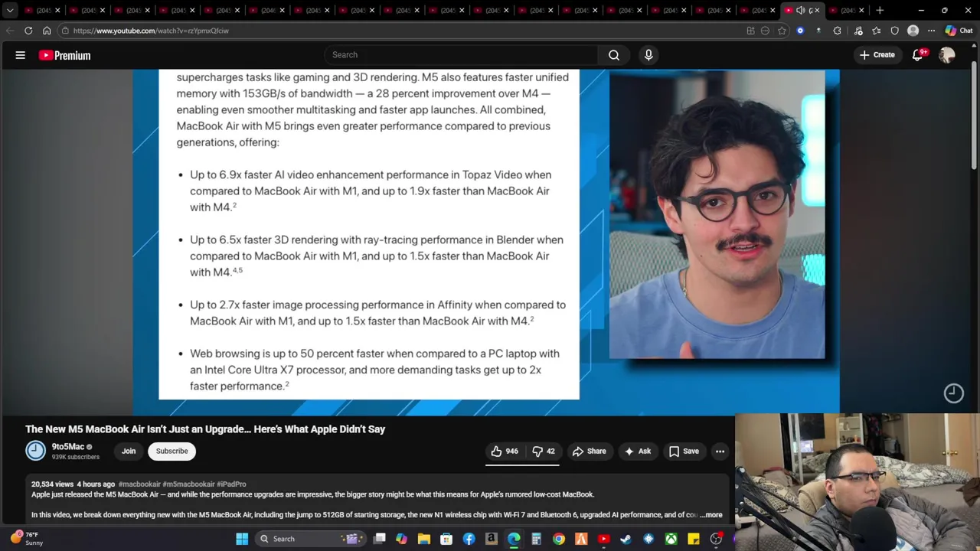Screen dimensions: 980x551
Task: Open weather widget showing 76°F Sunny
Action: [27, 539]
